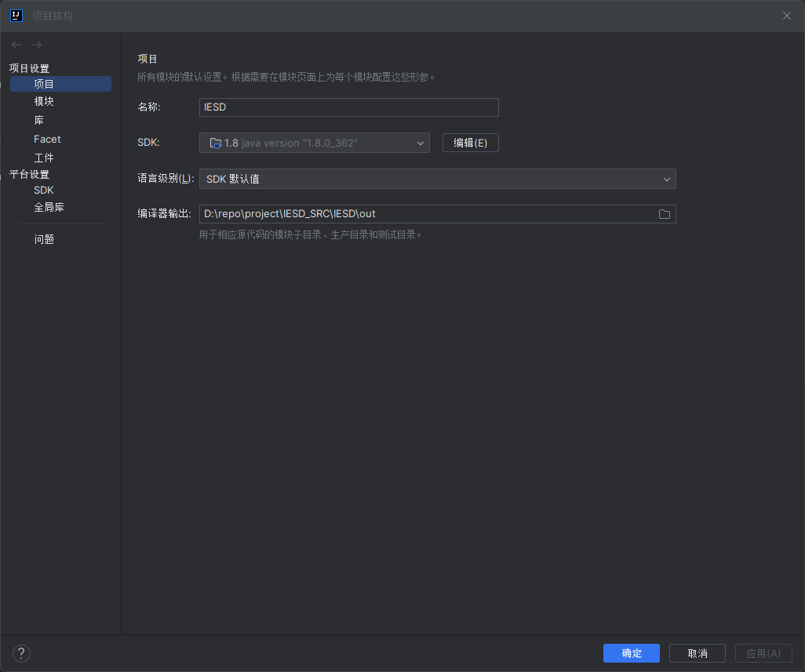The image size is (805, 672).
Task: Show the 问题 page
Action: click(44, 240)
